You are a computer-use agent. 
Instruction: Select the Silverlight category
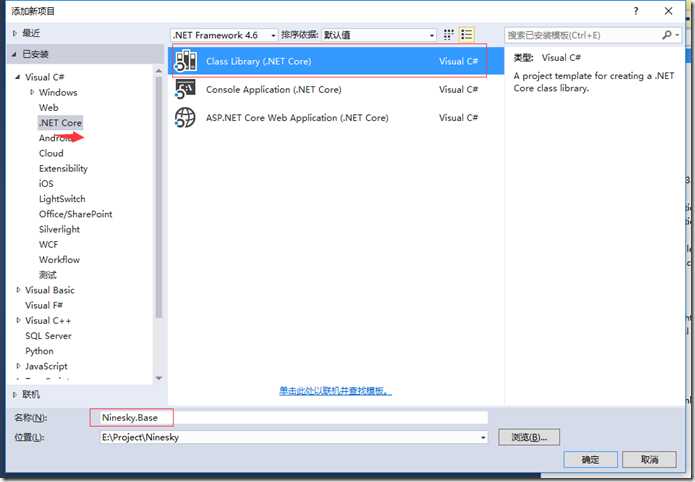59,229
